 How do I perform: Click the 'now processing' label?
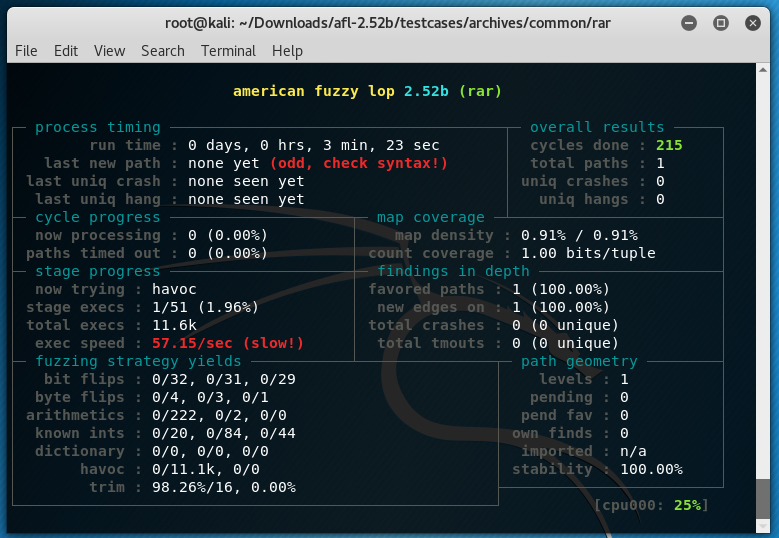[98, 235]
